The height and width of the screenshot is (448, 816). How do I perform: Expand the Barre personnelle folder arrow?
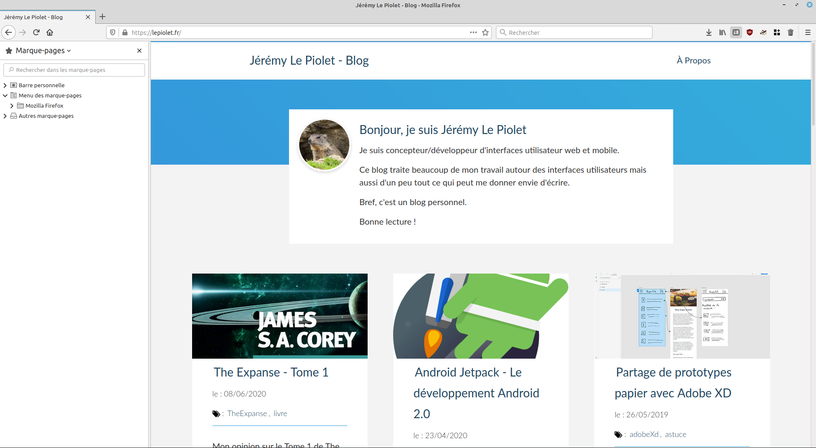point(5,85)
